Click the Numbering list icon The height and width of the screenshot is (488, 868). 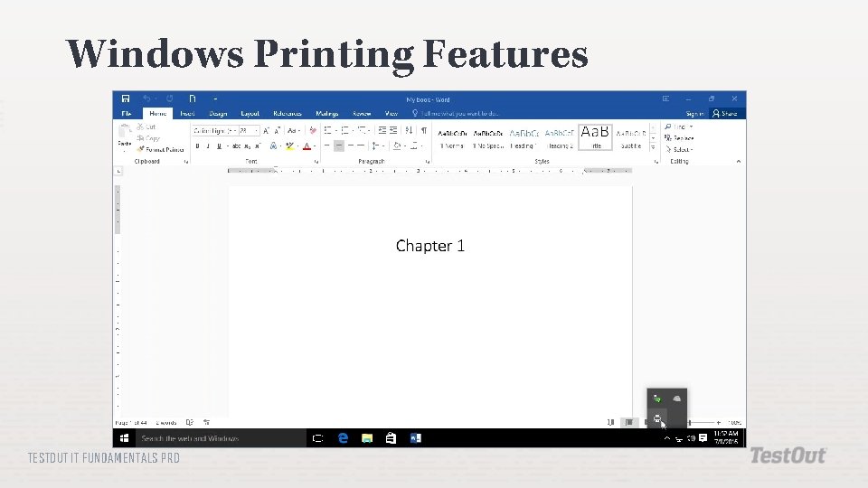coord(344,130)
